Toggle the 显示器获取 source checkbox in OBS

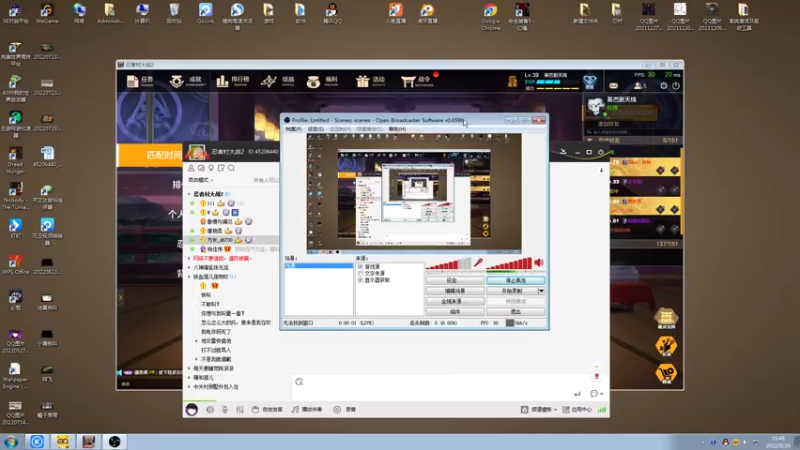pyautogui.click(x=360, y=280)
